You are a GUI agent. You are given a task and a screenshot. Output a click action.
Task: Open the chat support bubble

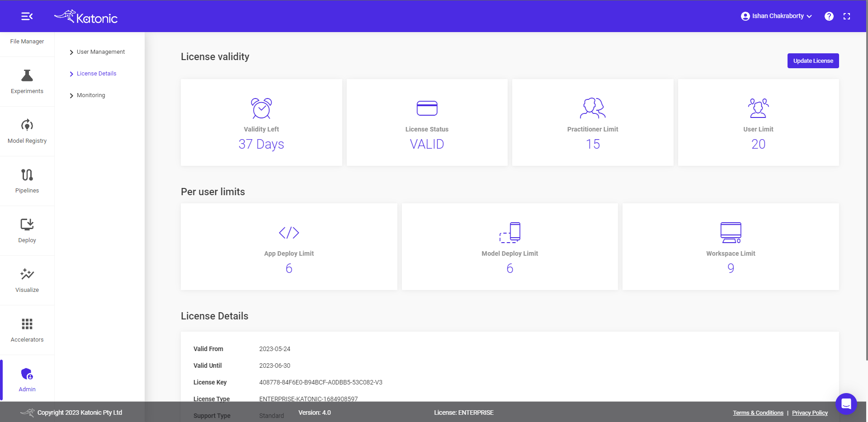(x=846, y=403)
